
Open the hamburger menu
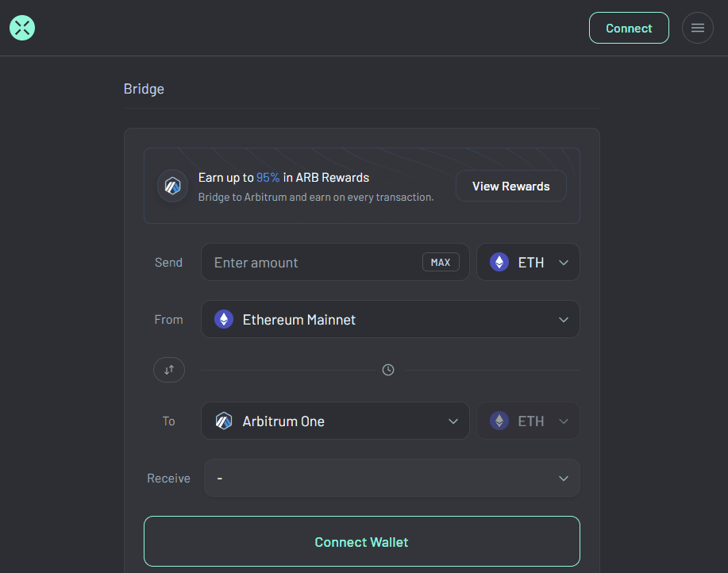[697, 28]
